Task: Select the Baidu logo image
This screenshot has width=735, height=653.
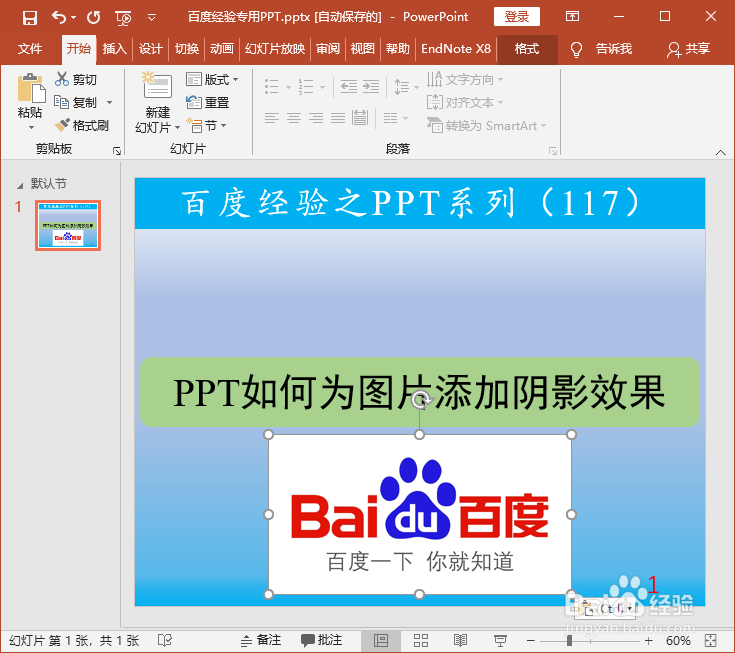Action: click(x=420, y=514)
